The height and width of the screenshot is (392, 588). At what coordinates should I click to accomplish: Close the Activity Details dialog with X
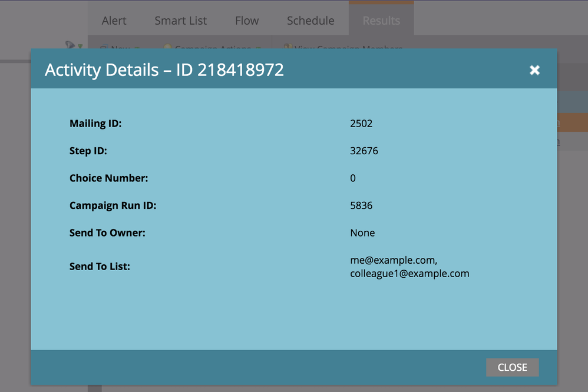click(534, 70)
